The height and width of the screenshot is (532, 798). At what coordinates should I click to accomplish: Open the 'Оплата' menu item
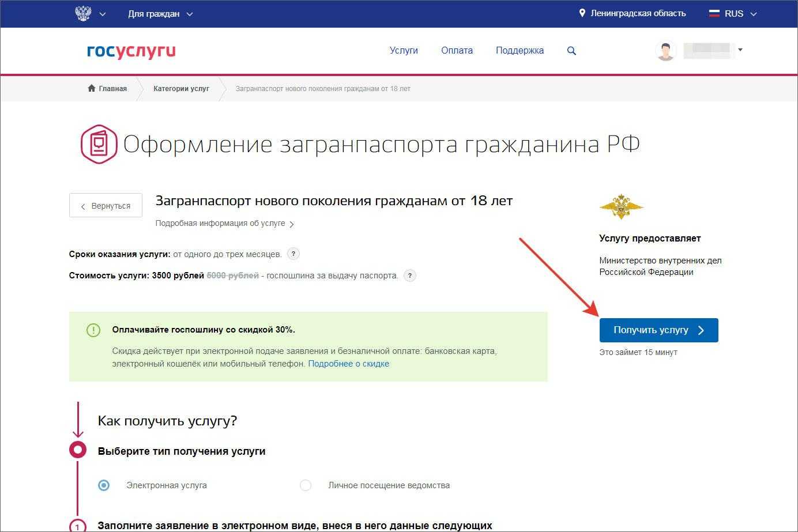pos(457,51)
